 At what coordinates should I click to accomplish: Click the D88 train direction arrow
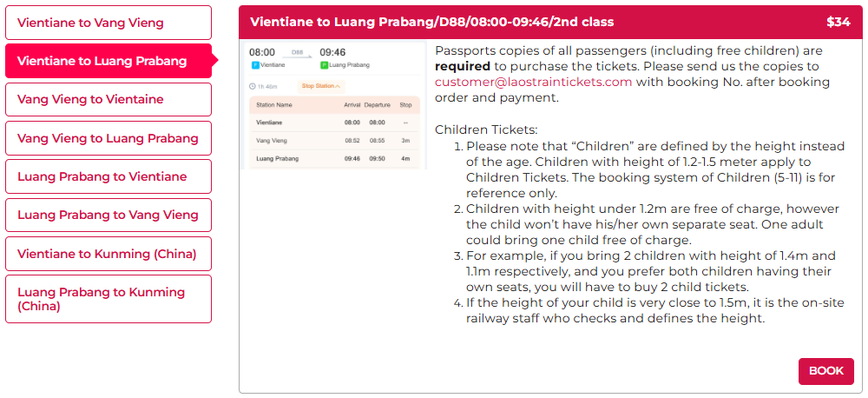[297, 55]
